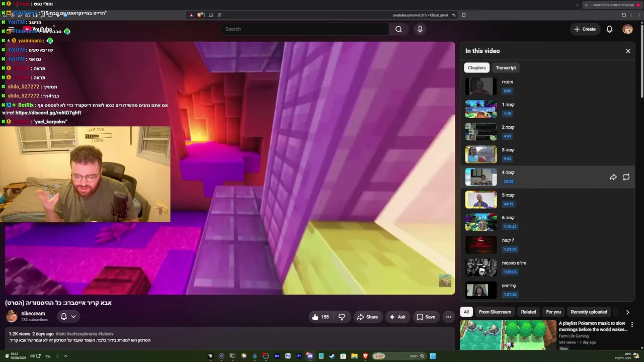Bookmark this page in the address bar
Viewport: 644px width, 362px height.
[x=463, y=15]
